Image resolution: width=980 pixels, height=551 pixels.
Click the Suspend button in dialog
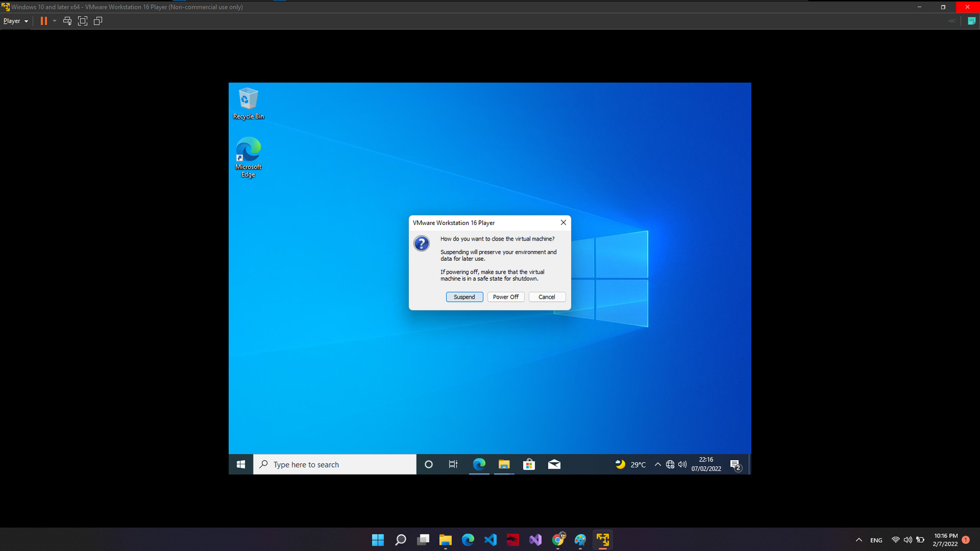[x=464, y=297]
